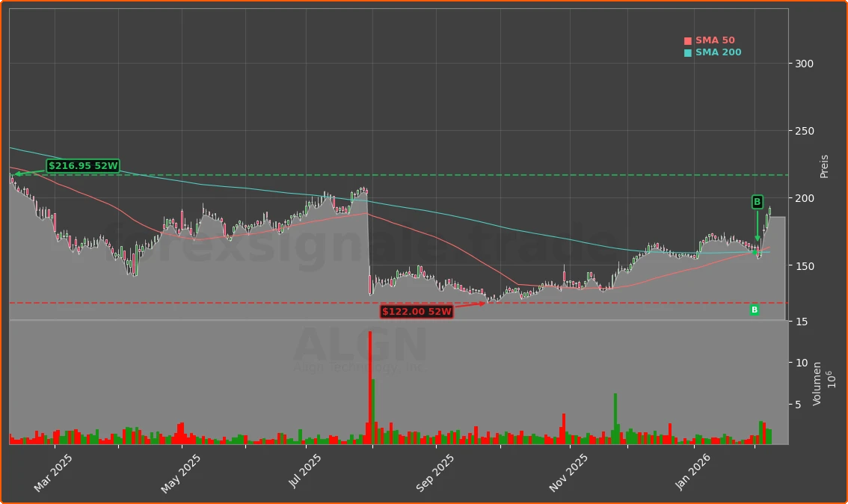Click the green buy arrow above the candles
Viewport: 848px width, 504px height.
(x=758, y=224)
